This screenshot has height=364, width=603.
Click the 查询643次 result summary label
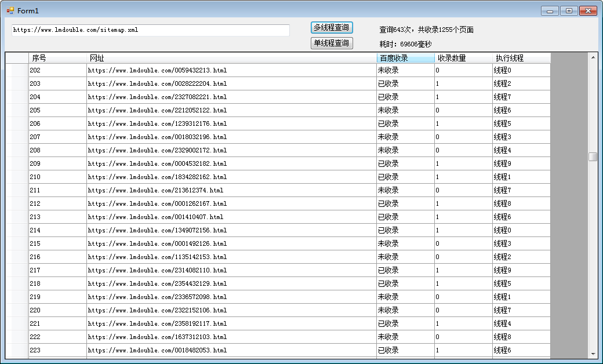coord(426,30)
